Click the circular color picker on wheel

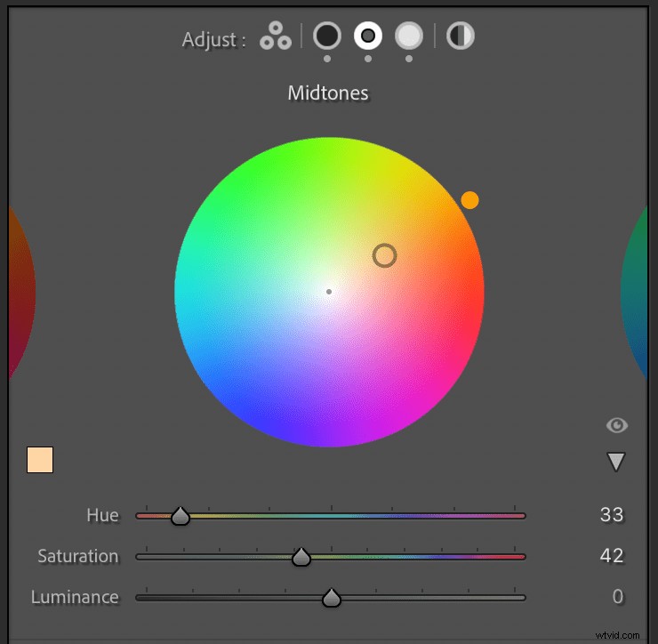[384, 255]
